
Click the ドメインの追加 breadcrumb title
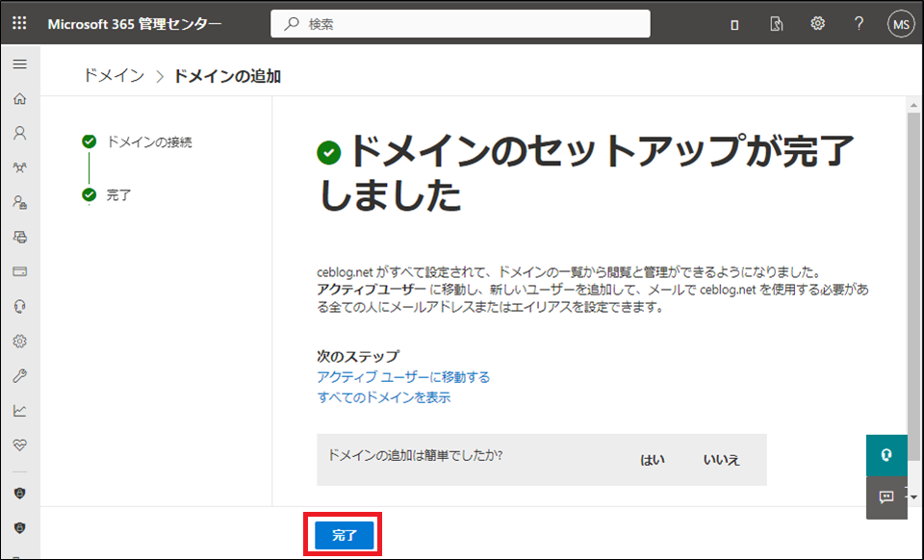click(227, 76)
